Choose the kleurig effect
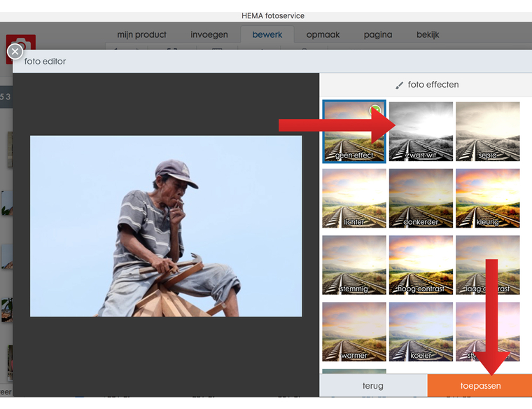 (488, 198)
